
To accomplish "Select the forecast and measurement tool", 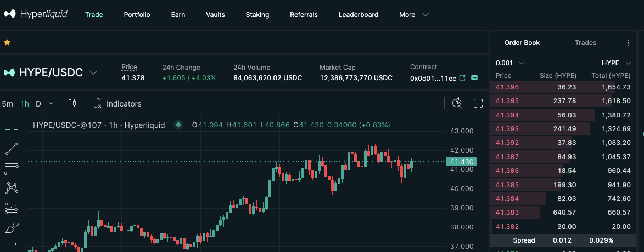I will point(12,208).
